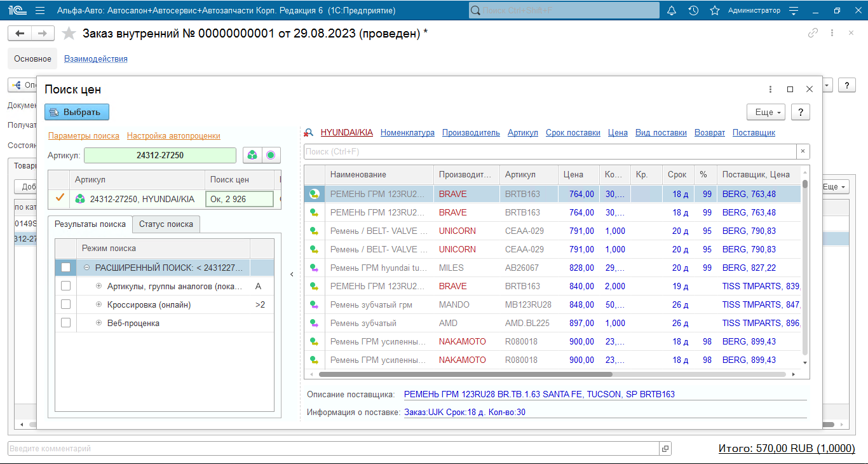Open the Итого: 570,00 RUB link
868x464 pixels.
click(x=787, y=448)
